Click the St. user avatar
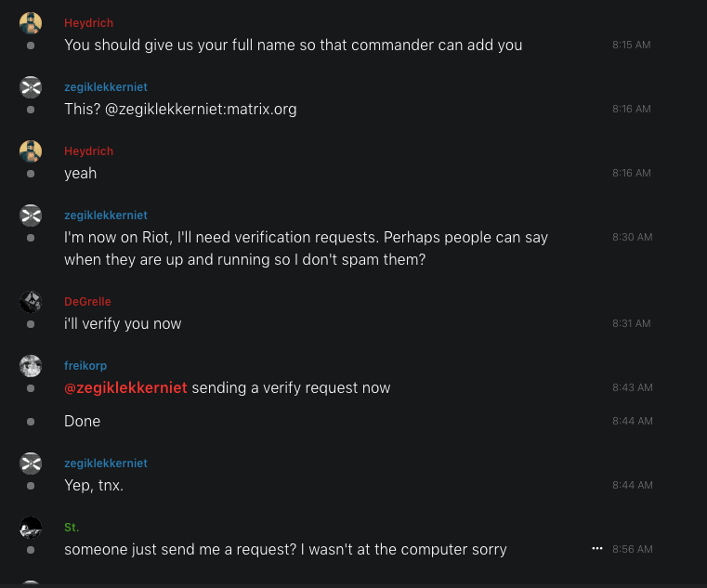The width and height of the screenshot is (707, 588). pyautogui.click(x=31, y=527)
